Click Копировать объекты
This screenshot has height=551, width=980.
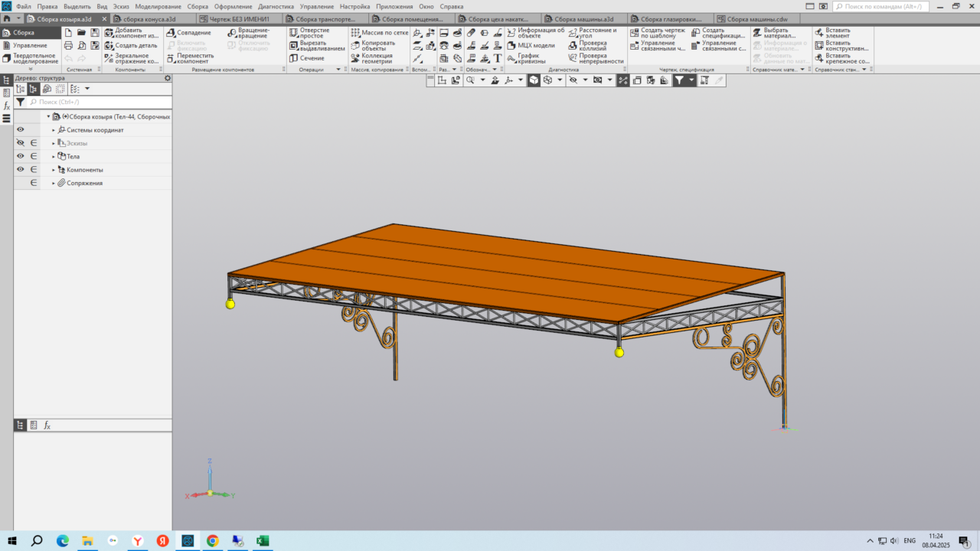[373, 46]
